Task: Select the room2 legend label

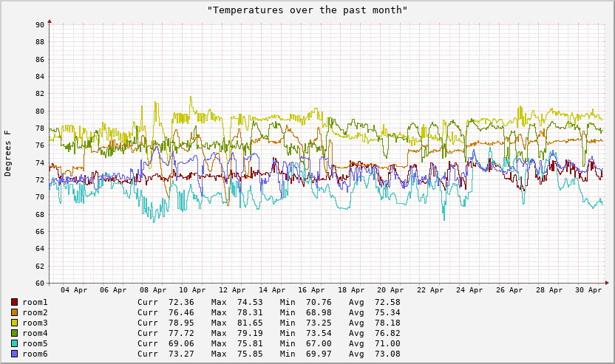Action: click(35, 312)
